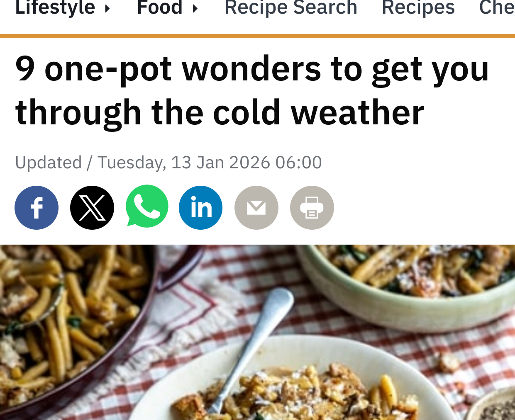The height and width of the screenshot is (420, 515).
Task: Expand the Food menu arrow
Action: click(195, 8)
